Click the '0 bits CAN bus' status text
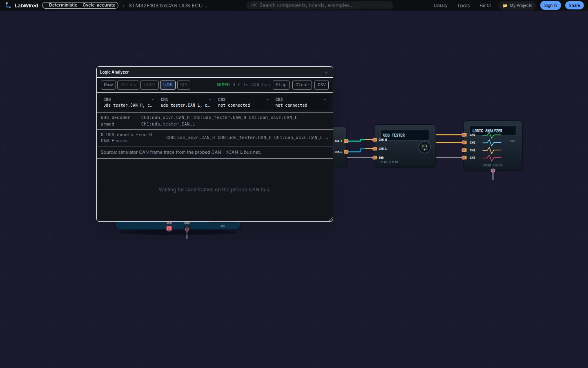The height and width of the screenshot is (368, 588). coord(251,85)
